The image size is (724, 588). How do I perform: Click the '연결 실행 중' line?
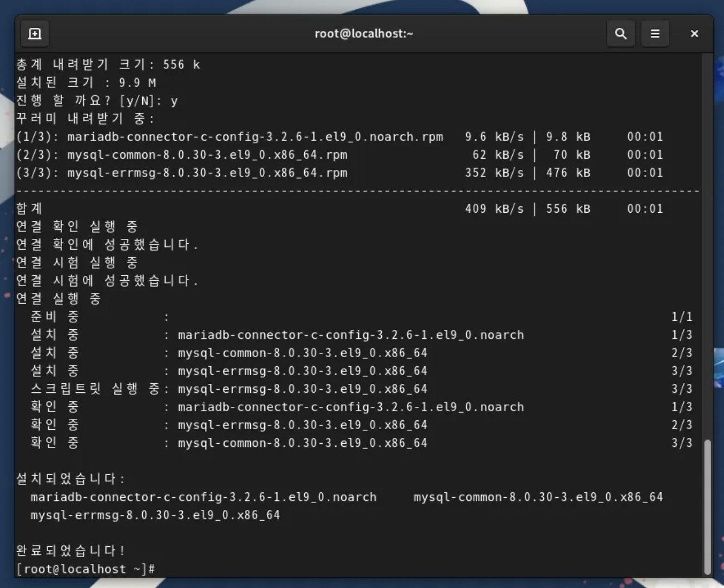point(59,299)
